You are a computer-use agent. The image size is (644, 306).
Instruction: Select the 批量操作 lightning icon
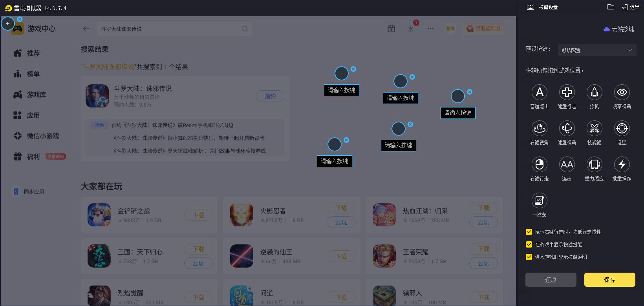[x=622, y=164]
